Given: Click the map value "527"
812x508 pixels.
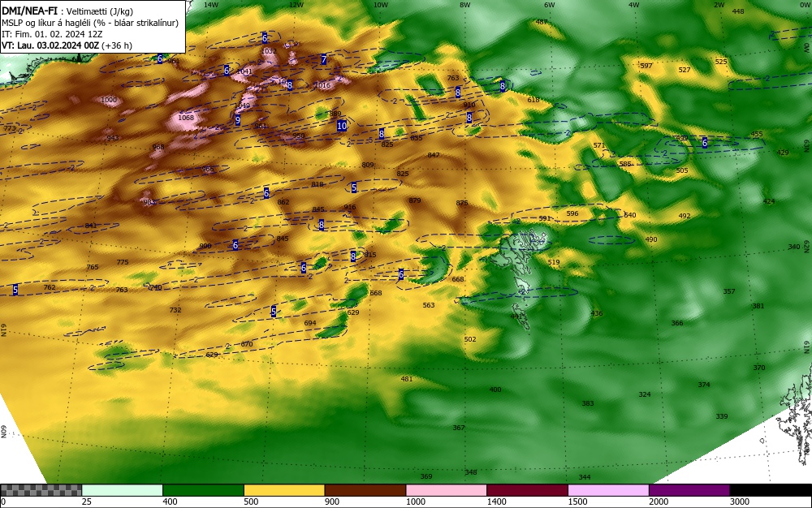Looking at the screenshot, I should [x=685, y=70].
